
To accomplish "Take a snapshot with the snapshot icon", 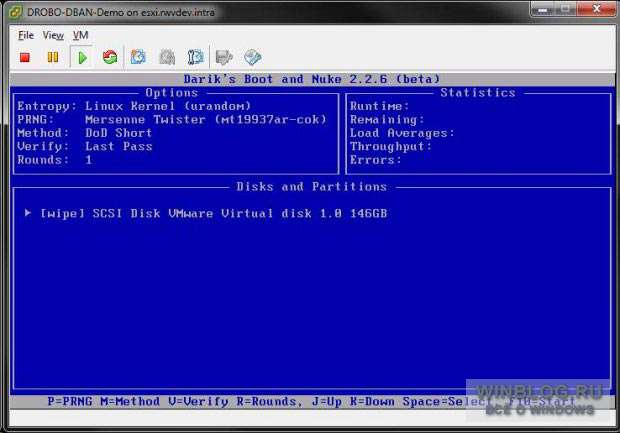I will tap(138, 57).
